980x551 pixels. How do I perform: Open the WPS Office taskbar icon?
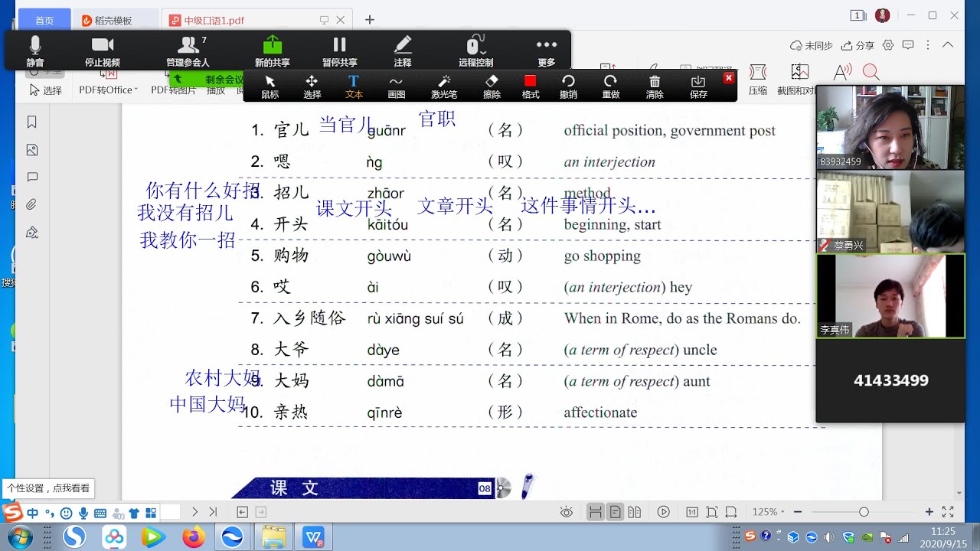tap(314, 537)
